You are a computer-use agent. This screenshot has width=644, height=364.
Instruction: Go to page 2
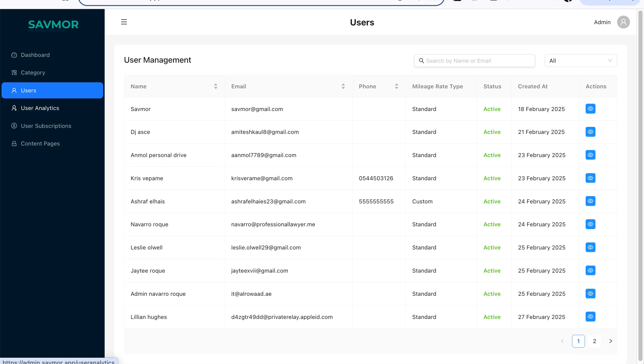point(594,341)
